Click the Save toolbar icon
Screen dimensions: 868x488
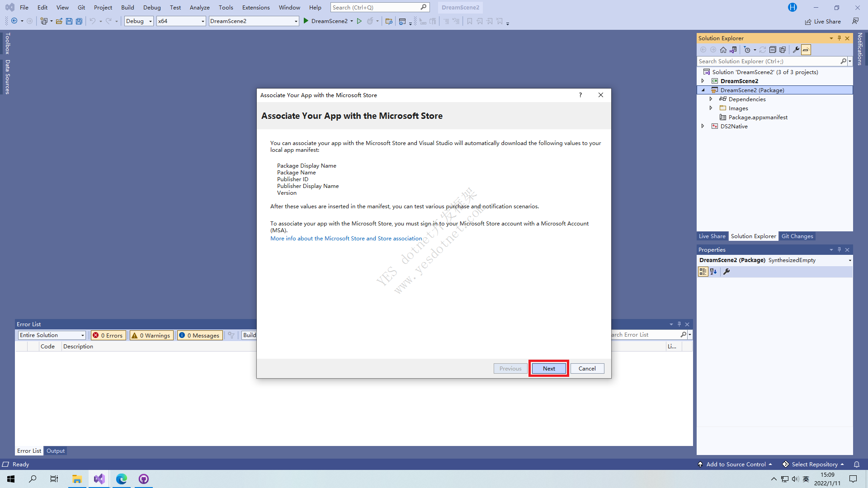pyautogui.click(x=69, y=21)
